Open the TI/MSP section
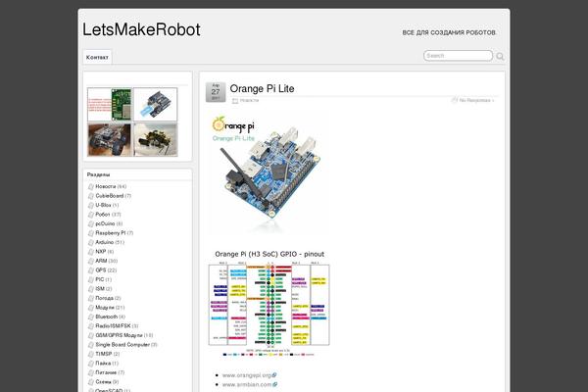Viewport: 588px width, 392px height. (104, 354)
